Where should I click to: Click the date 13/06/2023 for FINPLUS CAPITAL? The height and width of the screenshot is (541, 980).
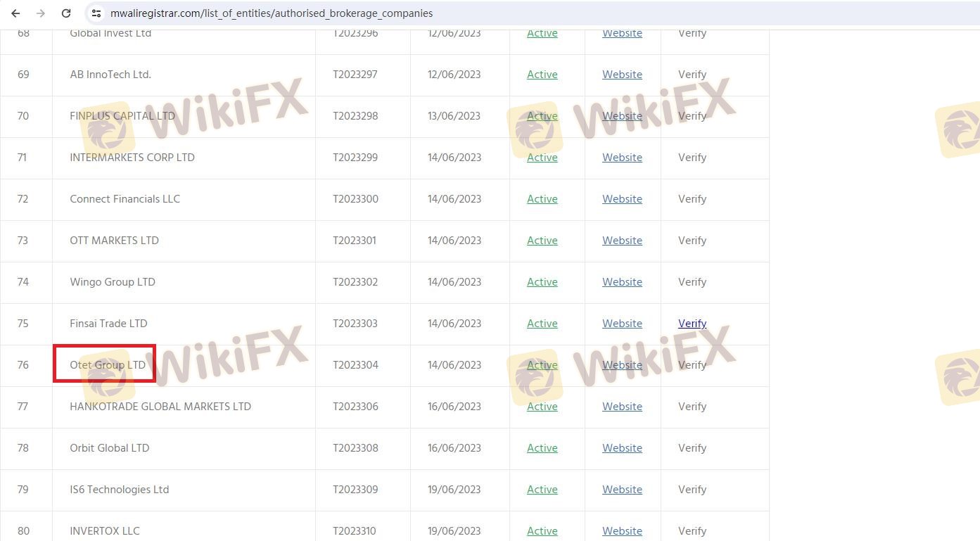pos(454,116)
